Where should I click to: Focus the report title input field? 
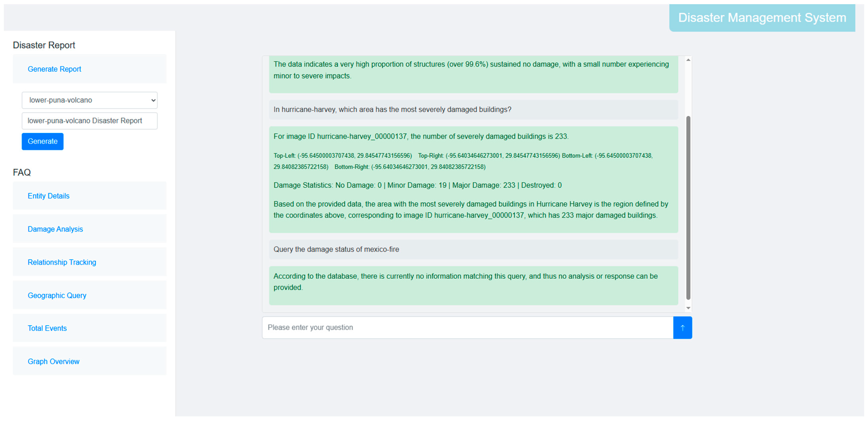pos(89,121)
